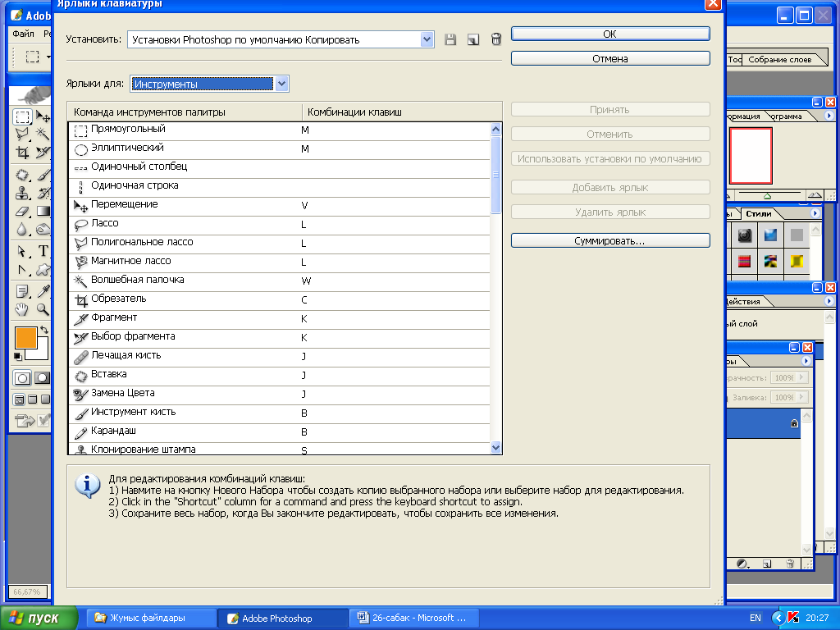Viewport: 840px width, 630px height.
Task: Click shortcut list scroll down arrow
Action: coord(495,448)
